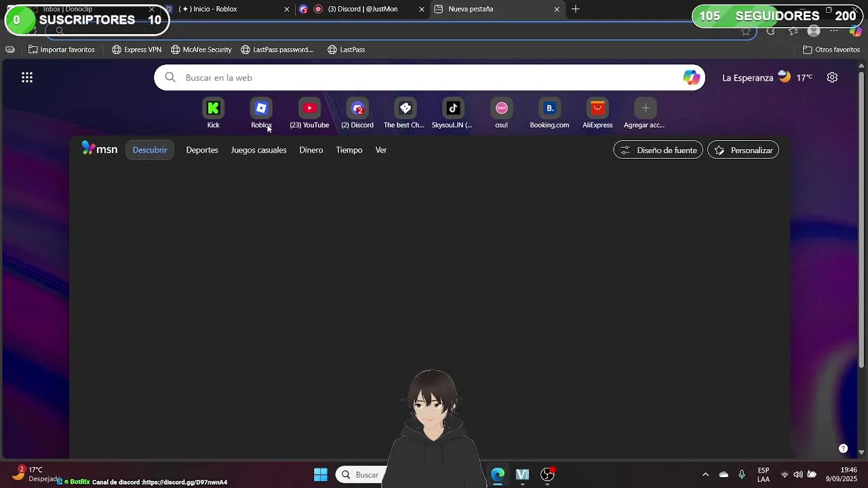
Task: Open the McAfee Security bookmark
Action: (201, 49)
